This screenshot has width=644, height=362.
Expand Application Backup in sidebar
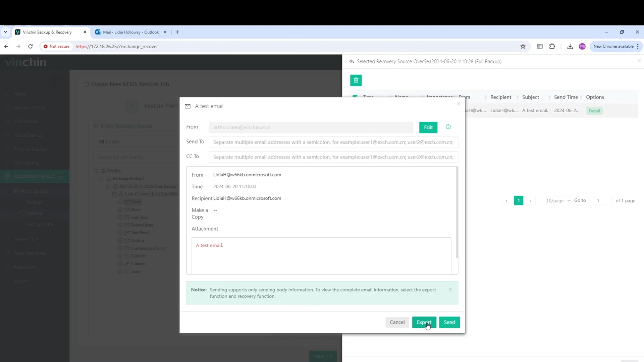(x=35, y=176)
